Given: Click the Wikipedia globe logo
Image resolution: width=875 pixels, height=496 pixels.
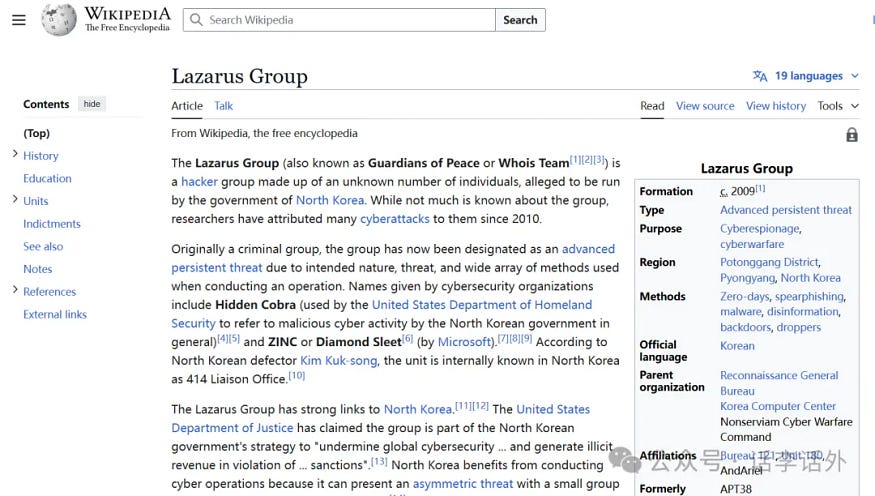Looking at the screenshot, I should 59,20.
